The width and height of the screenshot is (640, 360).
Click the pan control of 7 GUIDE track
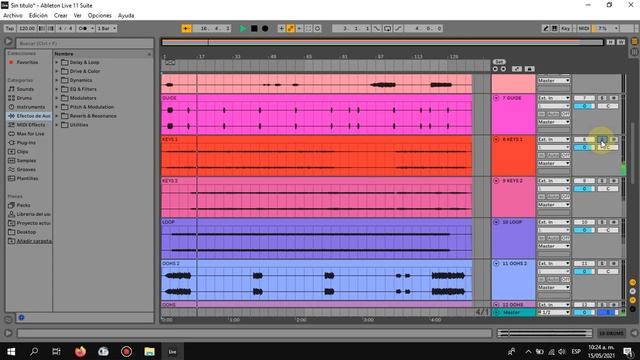click(608, 106)
